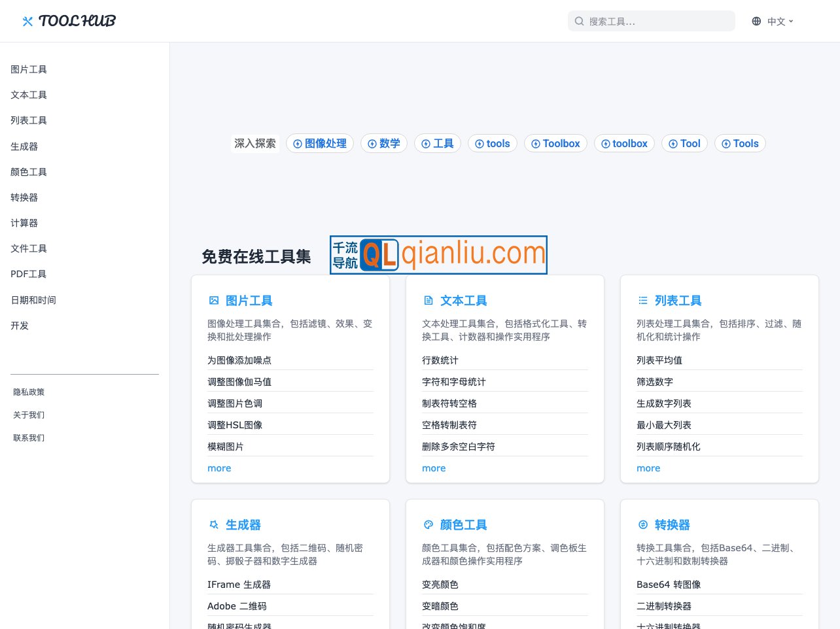Open the Base64 转图像 tool link
The height and width of the screenshot is (629, 840).
pyautogui.click(x=669, y=584)
